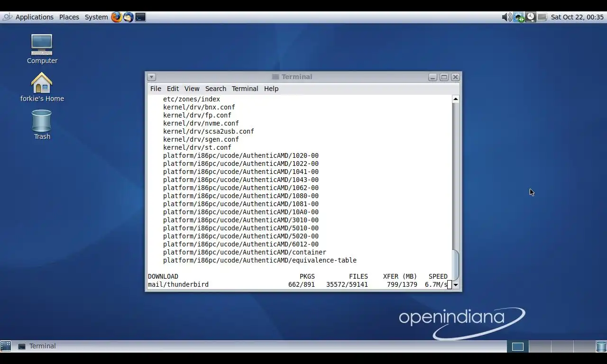Screen dimensions: 607x364
Task: Open the Terminal File menu
Action: [156, 89]
